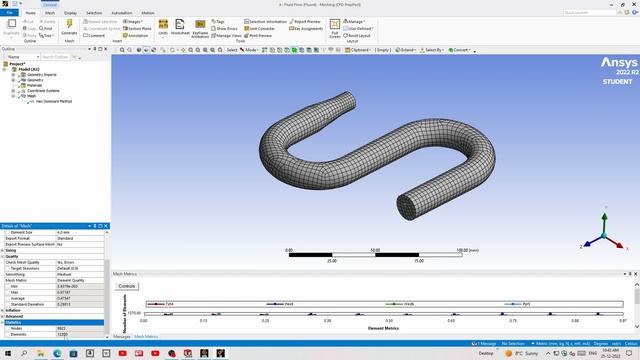
Task: Toggle the checkbox beside Target Skewness
Action: [7, 269]
